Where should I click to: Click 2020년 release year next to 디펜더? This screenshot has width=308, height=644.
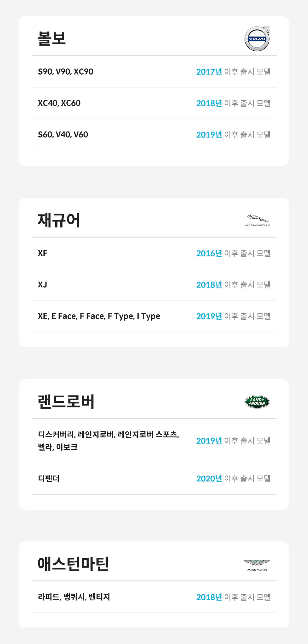pyautogui.click(x=209, y=479)
